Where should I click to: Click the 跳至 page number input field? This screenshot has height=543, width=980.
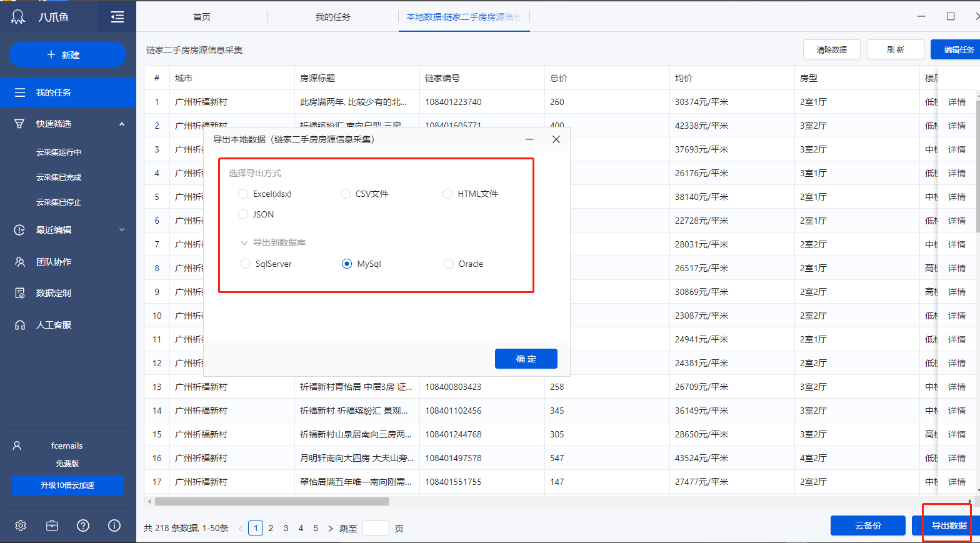pyautogui.click(x=375, y=528)
